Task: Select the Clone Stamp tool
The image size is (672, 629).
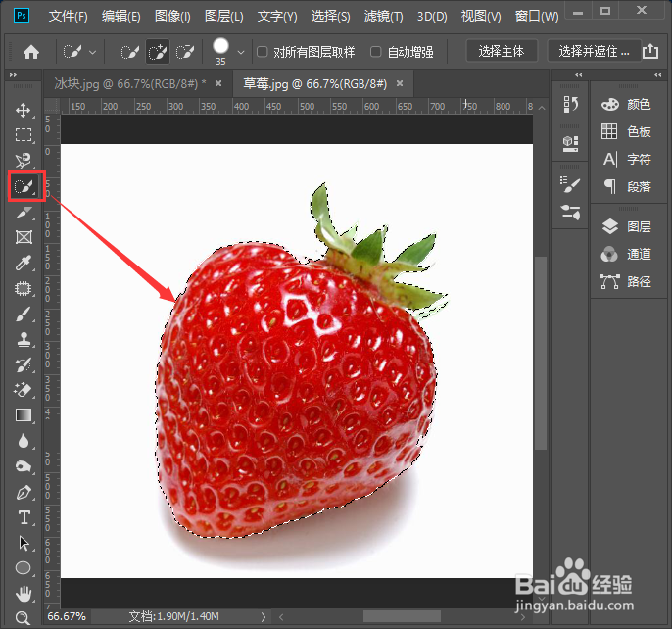Action: tap(24, 339)
